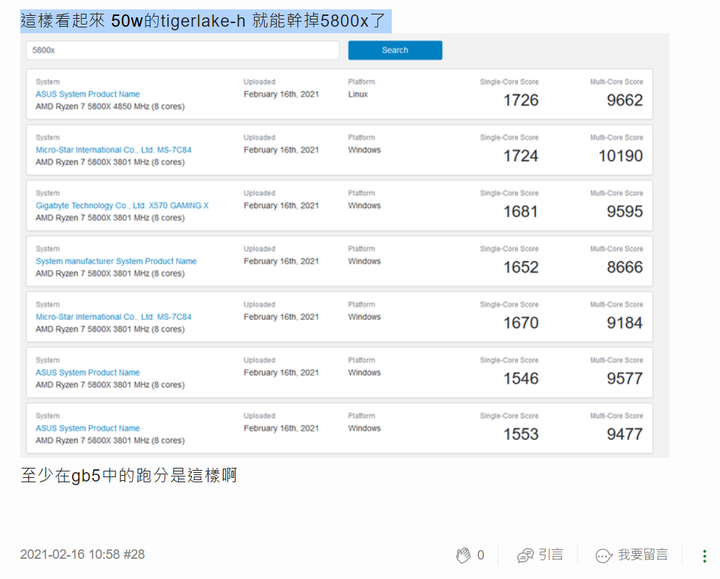The height and width of the screenshot is (579, 720).
Task: Open System manufacturer System Product Name link
Action: pos(116,261)
